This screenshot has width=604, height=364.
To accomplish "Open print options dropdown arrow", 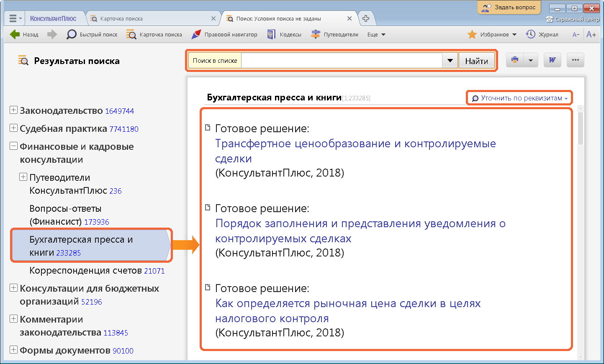I will tap(530, 60).
